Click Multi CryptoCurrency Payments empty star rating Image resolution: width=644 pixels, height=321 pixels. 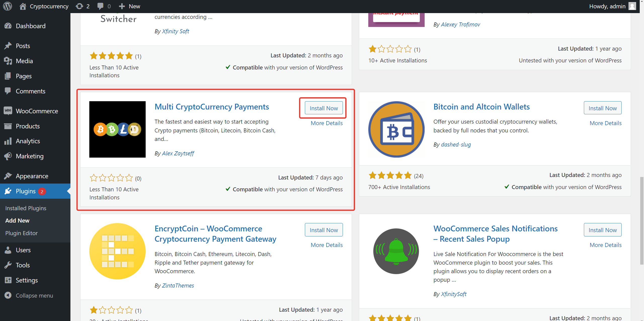click(x=111, y=178)
